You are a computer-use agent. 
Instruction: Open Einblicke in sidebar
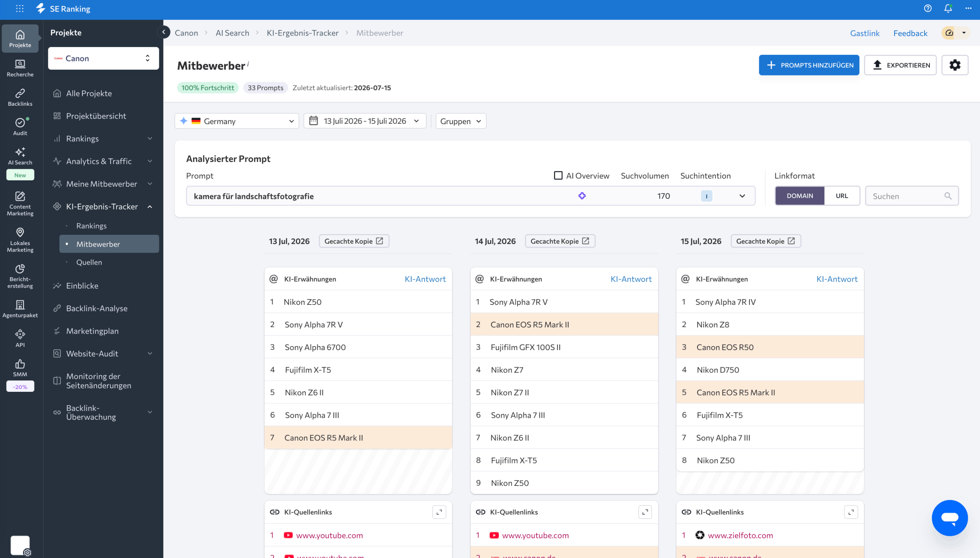[82, 286]
